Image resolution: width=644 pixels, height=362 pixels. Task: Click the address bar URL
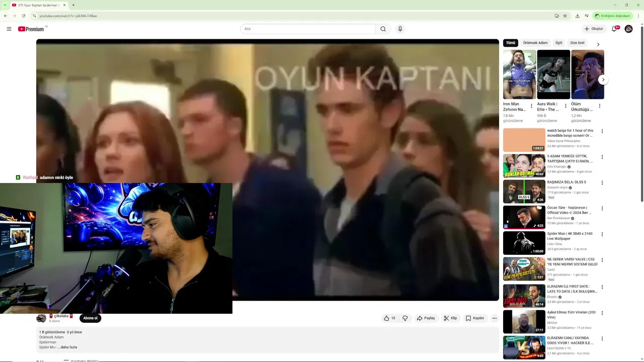tap(68, 16)
